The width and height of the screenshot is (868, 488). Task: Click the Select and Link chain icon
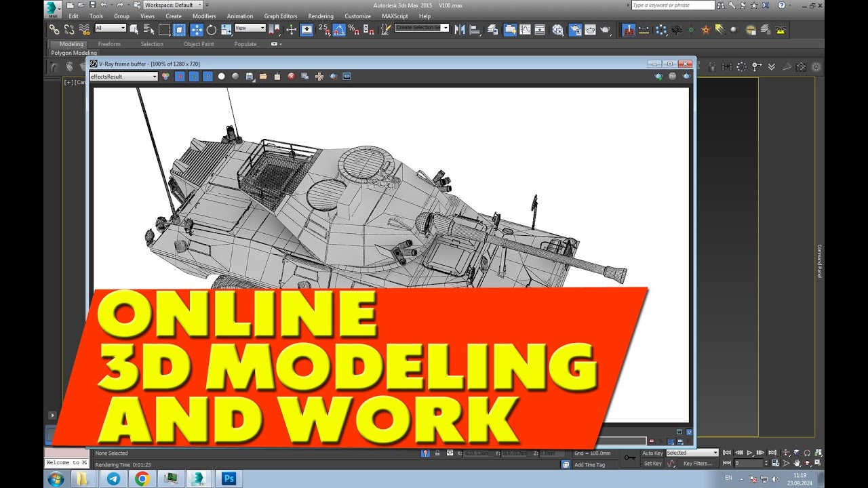tap(54, 30)
